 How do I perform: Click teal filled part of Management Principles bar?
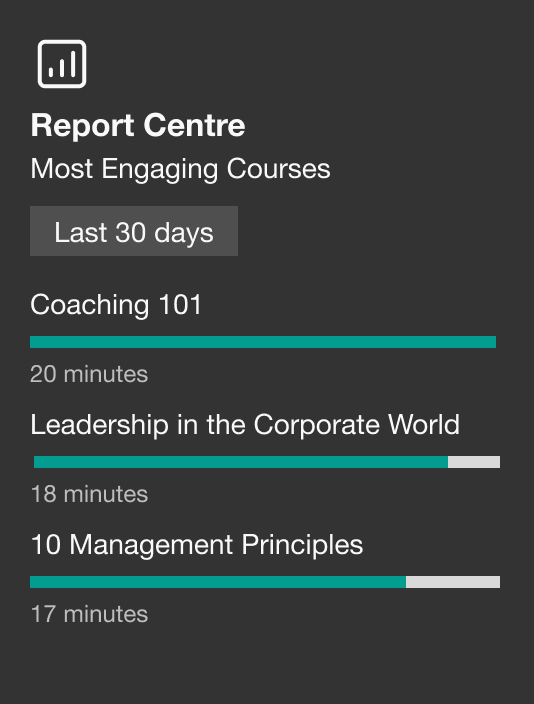pyautogui.click(x=218, y=582)
